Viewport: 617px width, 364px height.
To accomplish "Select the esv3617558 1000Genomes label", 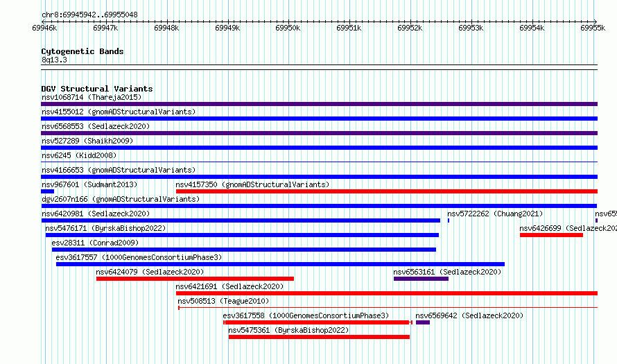I will tap(306, 315).
